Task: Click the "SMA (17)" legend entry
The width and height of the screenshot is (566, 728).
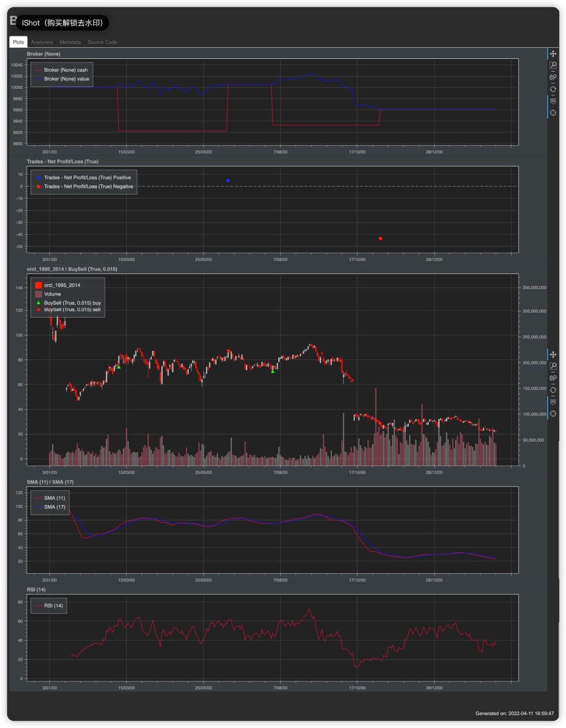Action: pos(55,507)
